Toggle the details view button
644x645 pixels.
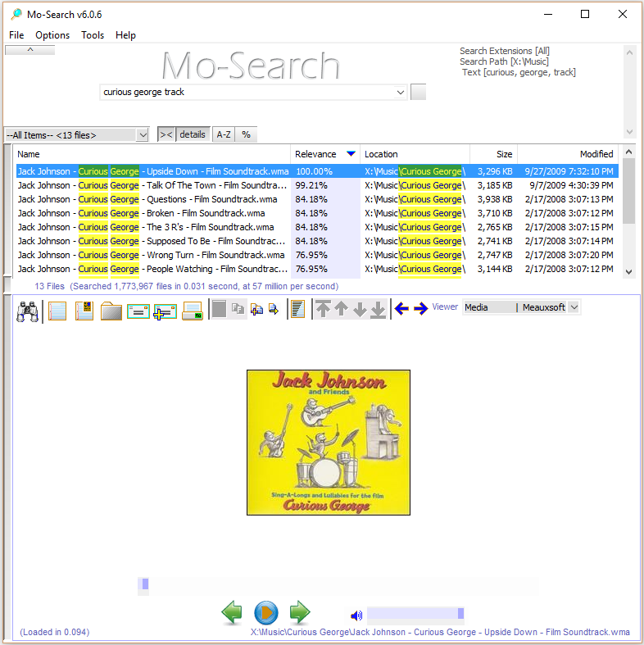point(193,134)
